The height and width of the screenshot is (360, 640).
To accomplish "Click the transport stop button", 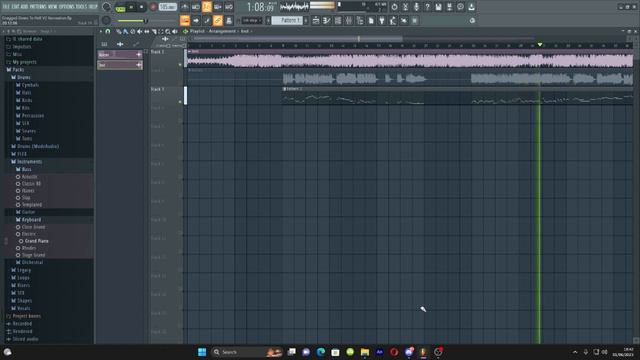I will click(141, 7).
